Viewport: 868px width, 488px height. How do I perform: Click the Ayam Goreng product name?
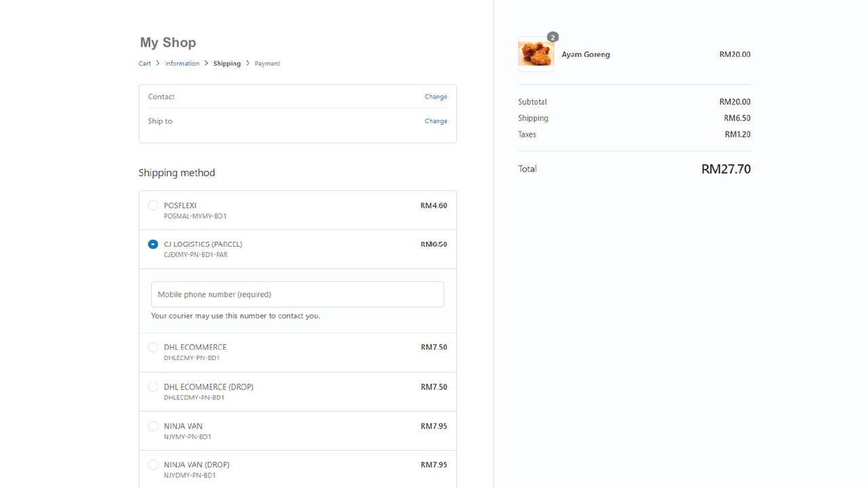[x=586, y=54]
